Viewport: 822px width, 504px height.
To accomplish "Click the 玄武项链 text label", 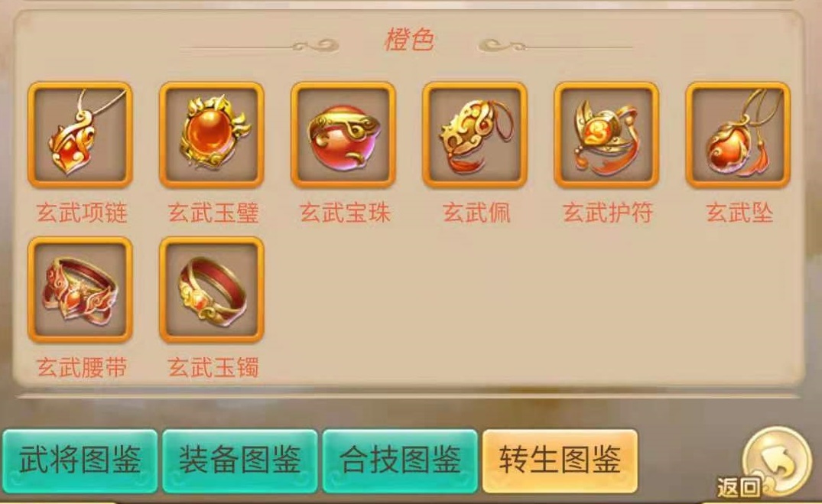I will tap(82, 213).
